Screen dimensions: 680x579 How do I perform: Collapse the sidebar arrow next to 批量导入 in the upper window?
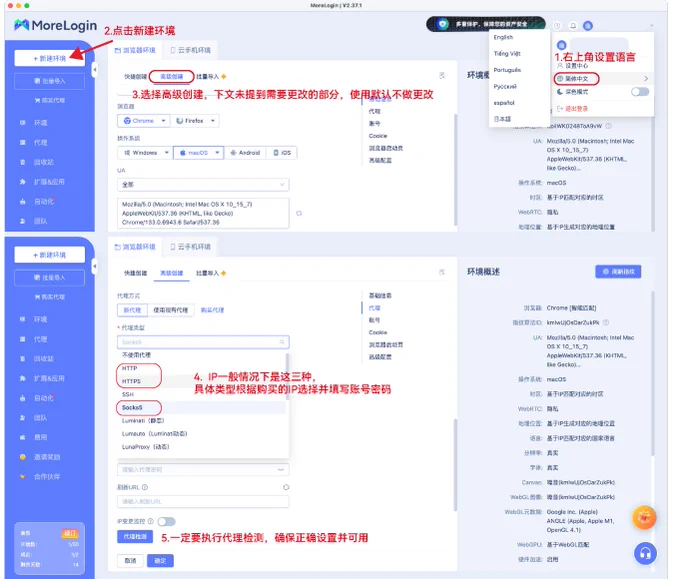click(x=95, y=69)
